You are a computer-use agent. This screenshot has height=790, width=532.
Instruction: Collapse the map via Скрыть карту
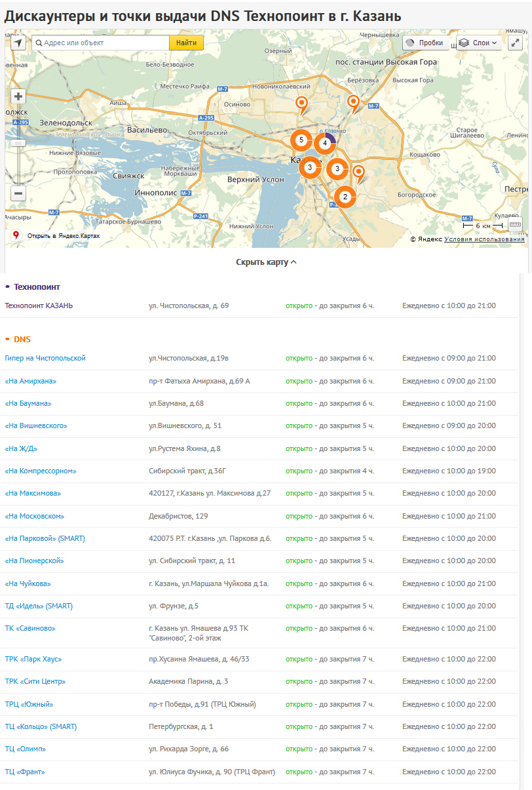point(266,262)
